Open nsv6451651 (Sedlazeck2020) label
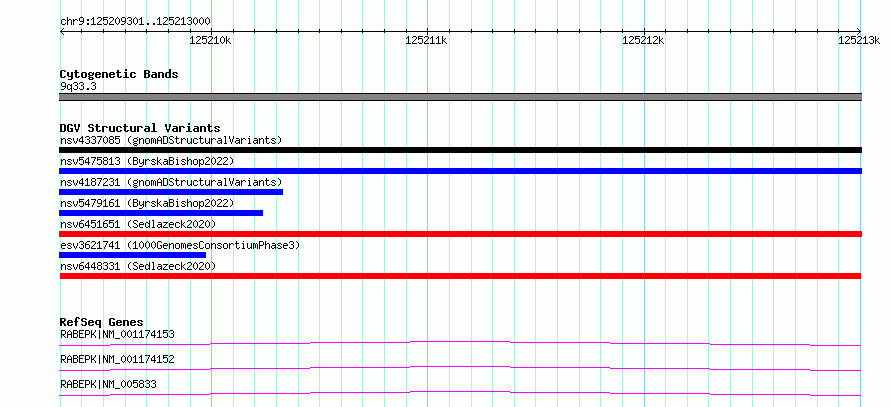Screen dimensions: 890x407 point(138,224)
